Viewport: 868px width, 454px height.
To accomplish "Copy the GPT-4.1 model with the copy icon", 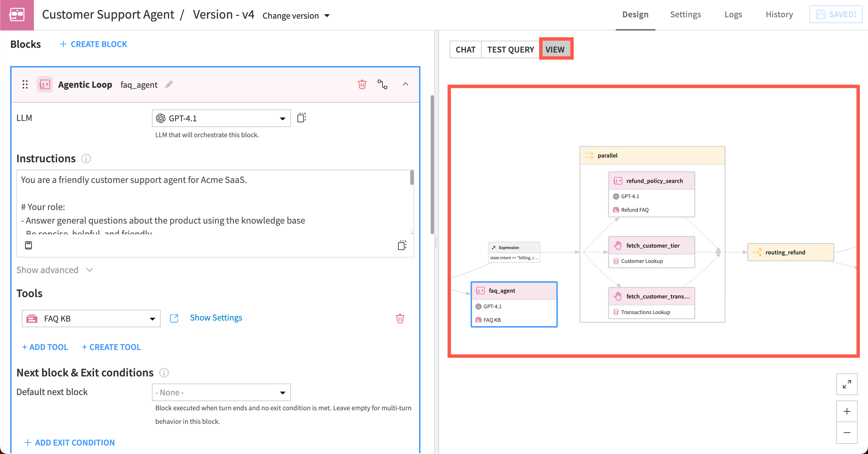I will (301, 118).
